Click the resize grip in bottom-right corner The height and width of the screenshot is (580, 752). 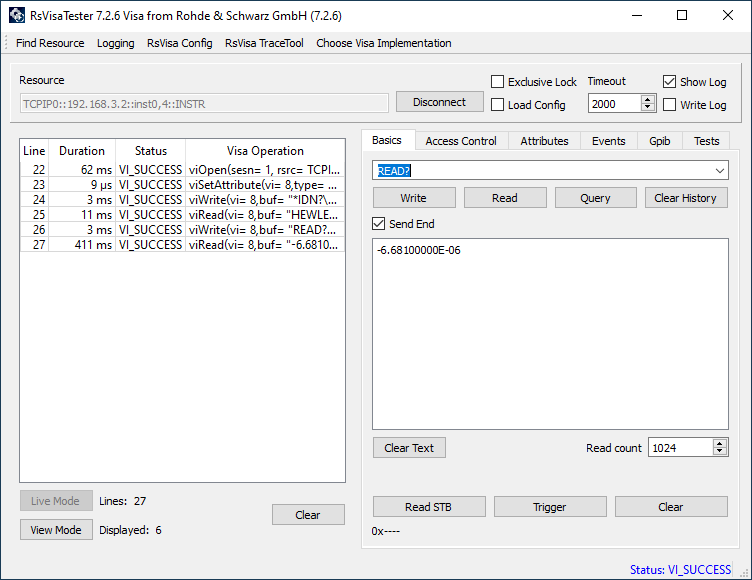tap(744, 573)
